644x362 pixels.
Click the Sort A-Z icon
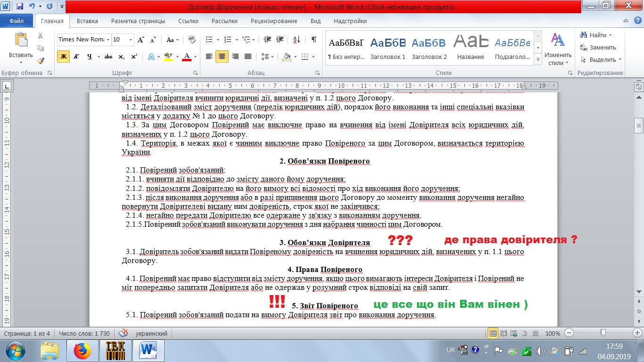pyautogui.click(x=297, y=40)
